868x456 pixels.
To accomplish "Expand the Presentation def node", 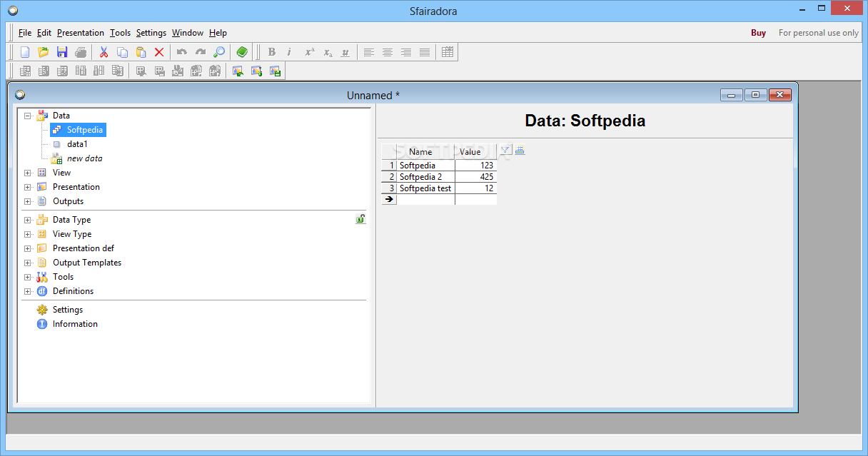I will (x=28, y=248).
